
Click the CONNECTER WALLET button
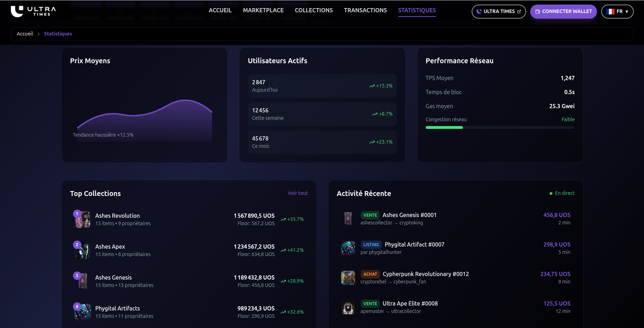563,12
